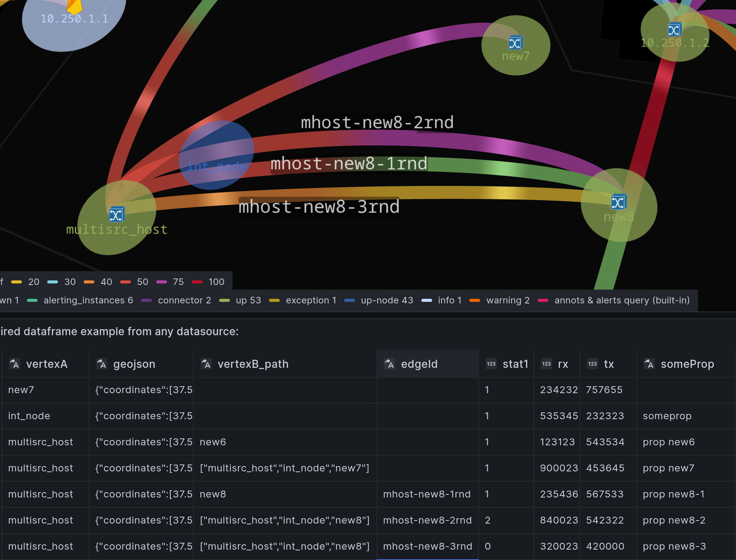Click the text type icon on geojson header
The height and width of the screenshot is (560, 736).
click(102, 364)
